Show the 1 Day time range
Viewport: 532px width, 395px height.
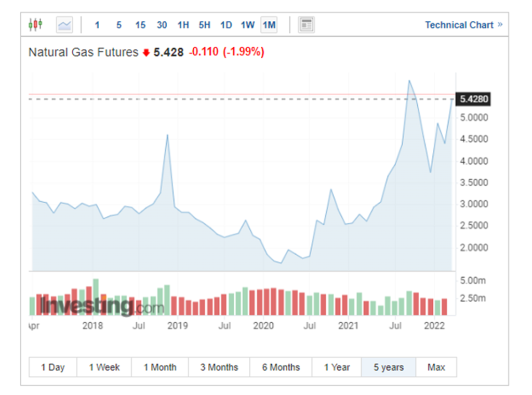click(x=53, y=367)
